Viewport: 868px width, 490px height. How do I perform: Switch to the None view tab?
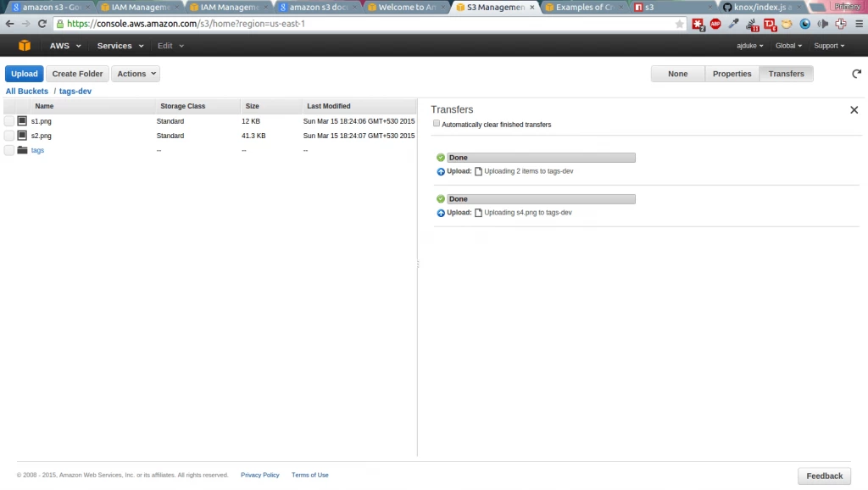tap(677, 74)
